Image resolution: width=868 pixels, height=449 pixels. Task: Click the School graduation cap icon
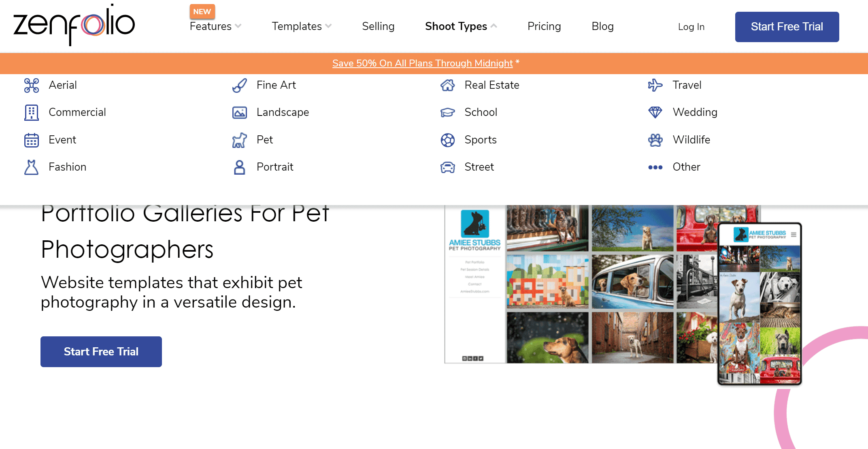pos(448,113)
